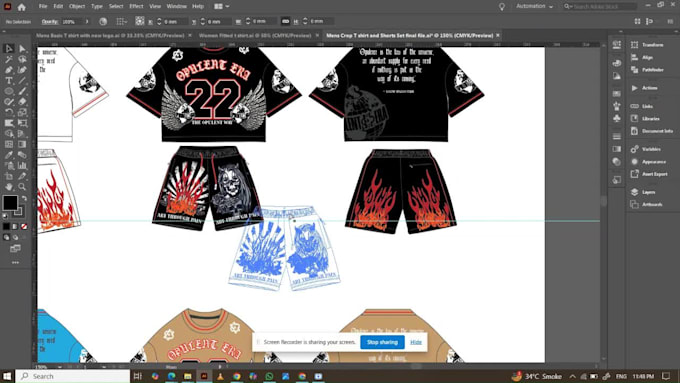The image size is (680, 383).
Task: Open Asset Export panel
Action: pos(649,174)
